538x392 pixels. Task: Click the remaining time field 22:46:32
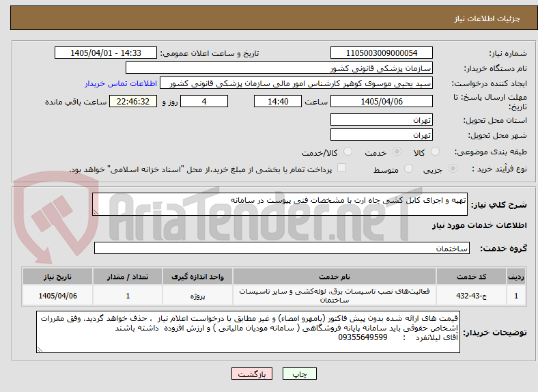click(x=133, y=101)
